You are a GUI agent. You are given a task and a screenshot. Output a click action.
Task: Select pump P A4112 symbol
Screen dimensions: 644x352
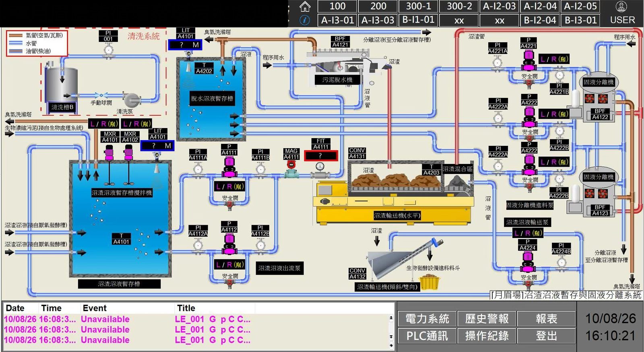tap(229, 244)
